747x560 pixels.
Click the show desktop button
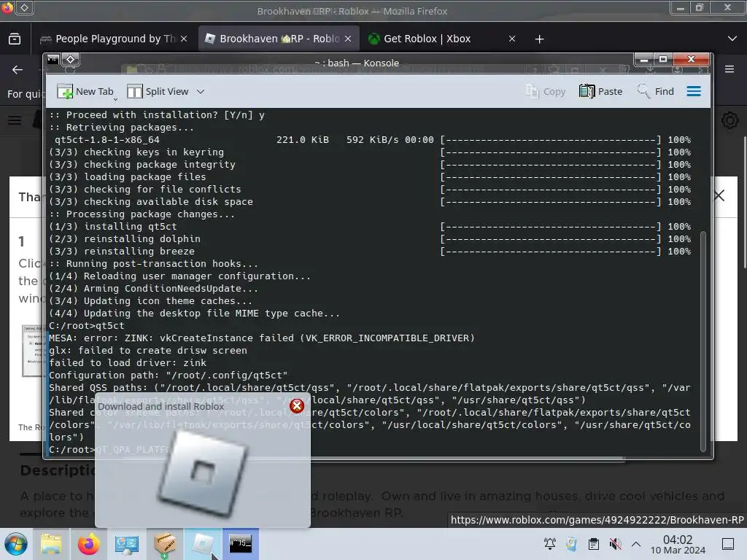click(728, 544)
